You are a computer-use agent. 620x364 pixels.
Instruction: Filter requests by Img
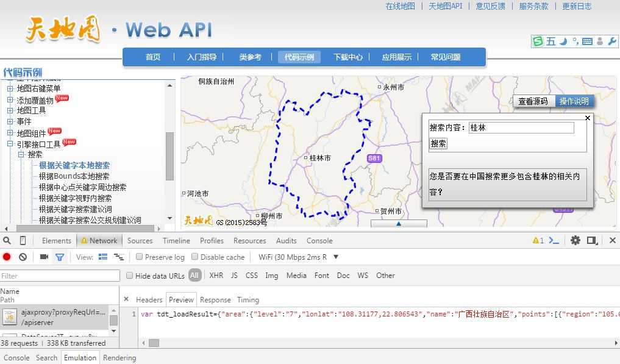pos(272,276)
